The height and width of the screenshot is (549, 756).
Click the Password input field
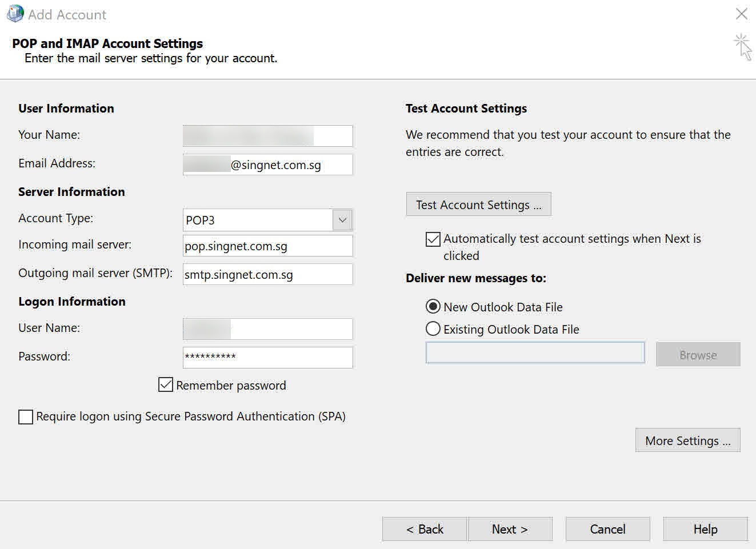tap(267, 357)
